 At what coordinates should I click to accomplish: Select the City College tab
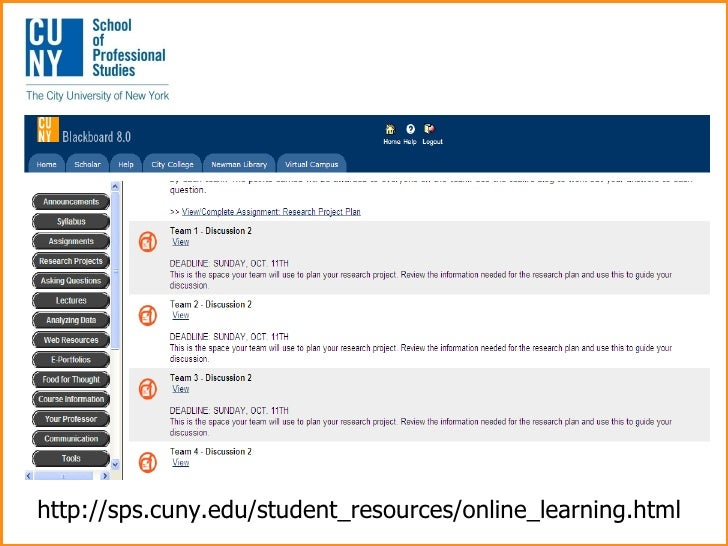[172, 164]
